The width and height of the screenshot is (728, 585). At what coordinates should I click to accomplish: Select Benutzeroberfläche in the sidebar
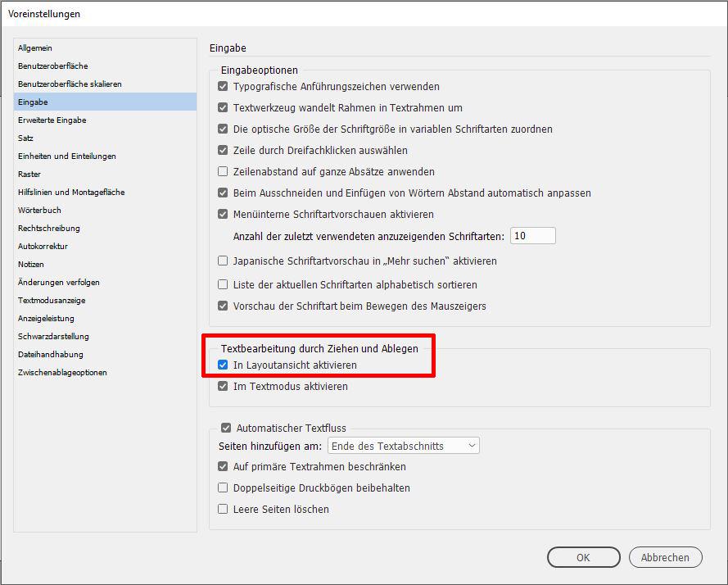52,66
